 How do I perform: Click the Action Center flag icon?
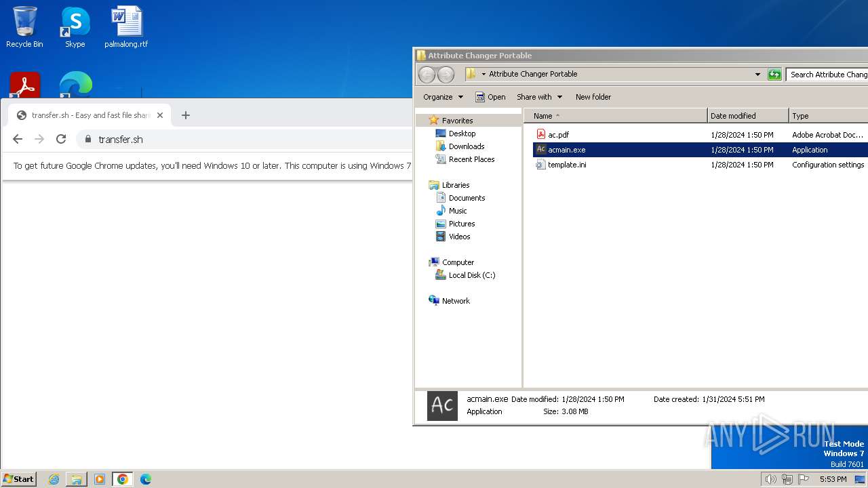(x=804, y=479)
